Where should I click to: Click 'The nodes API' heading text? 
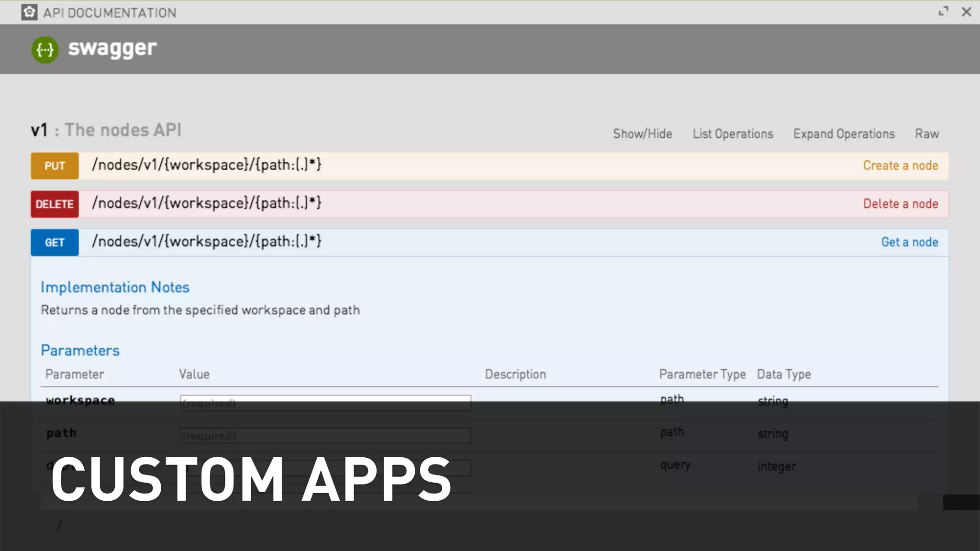[x=123, y=130]
